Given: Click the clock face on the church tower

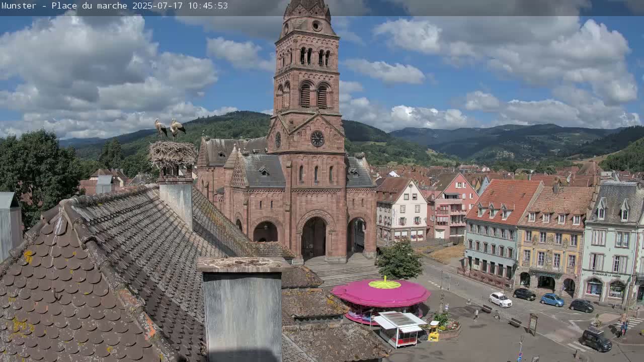Looking at the screenshot, I should pyautogui.click(x=317, y=139).
